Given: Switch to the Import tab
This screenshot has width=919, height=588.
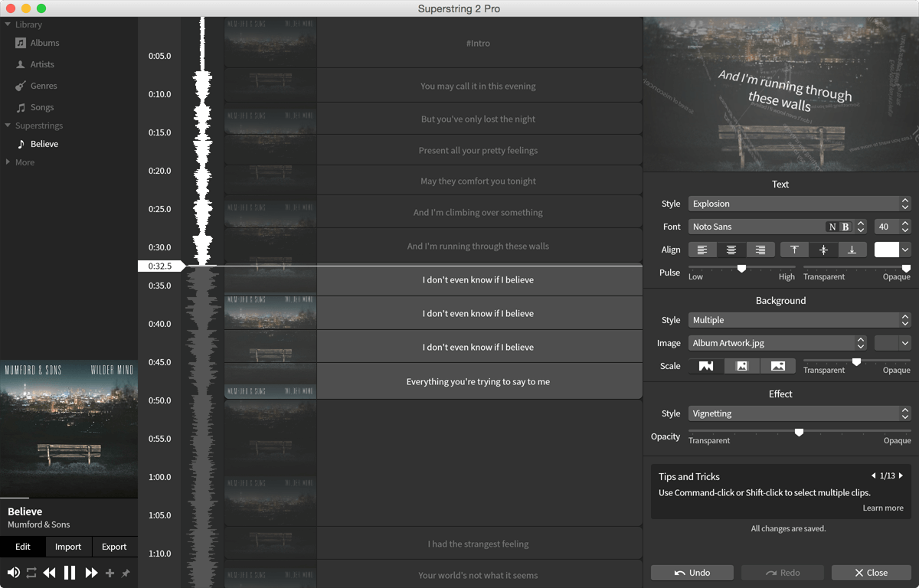Looking at the screenshot, I should coord(68,547).
